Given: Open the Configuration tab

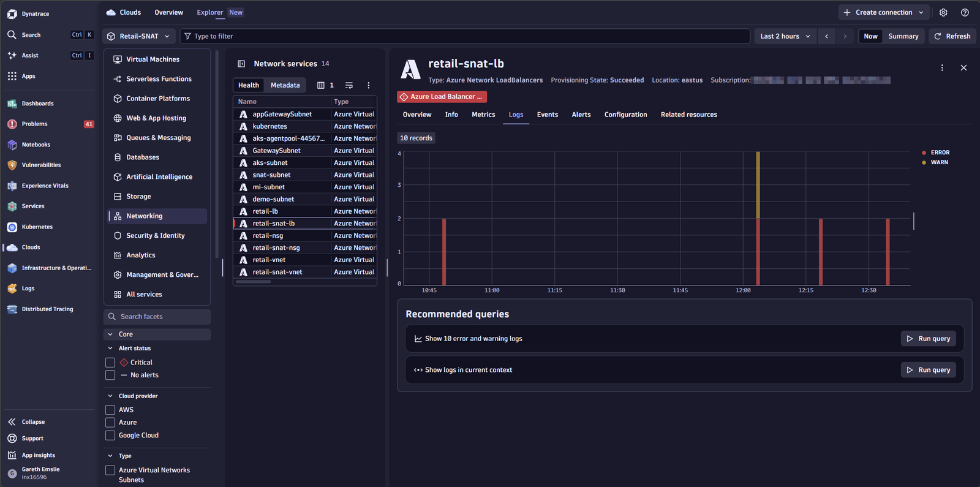Looking at the screenshot, I should click(625, 115).
